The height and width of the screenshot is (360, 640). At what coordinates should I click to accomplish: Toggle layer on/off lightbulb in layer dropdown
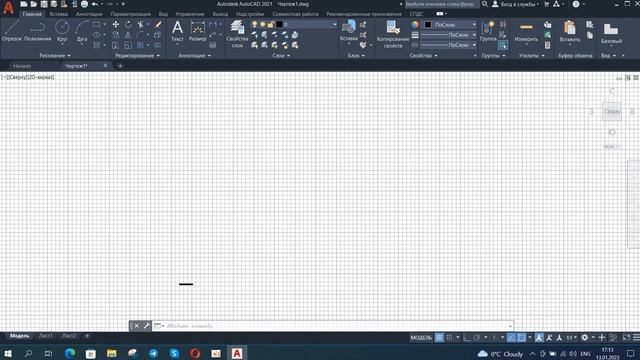tap(255, 24)
